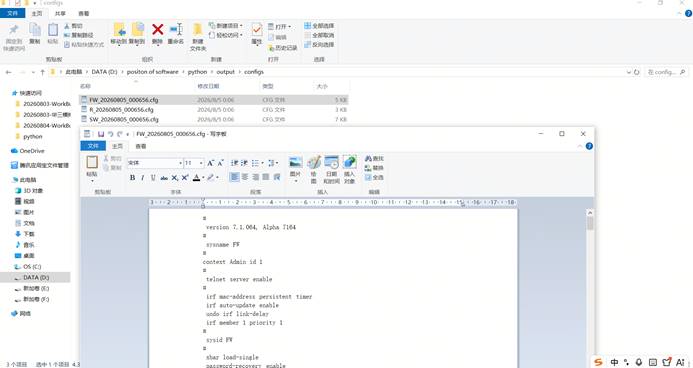693x368 pixels.
Task: Select file R_20260805_000656.cfg
Action: (x=121, y=110)
